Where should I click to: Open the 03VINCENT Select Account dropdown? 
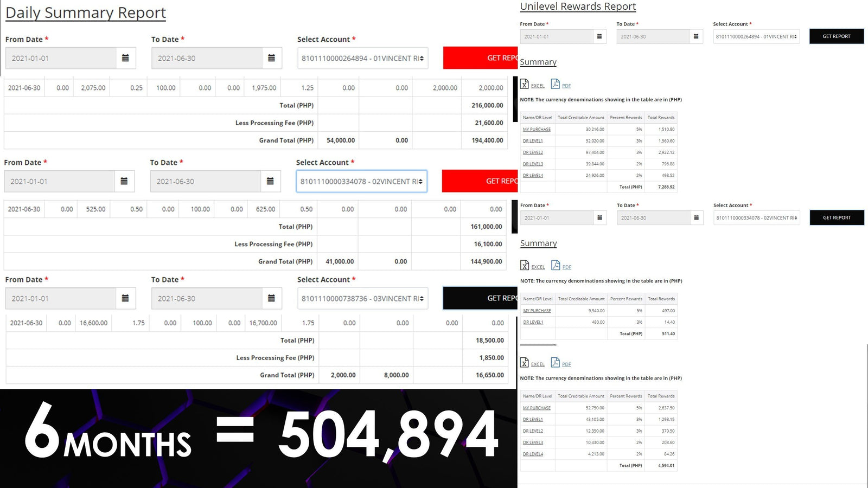pos(362,298)
